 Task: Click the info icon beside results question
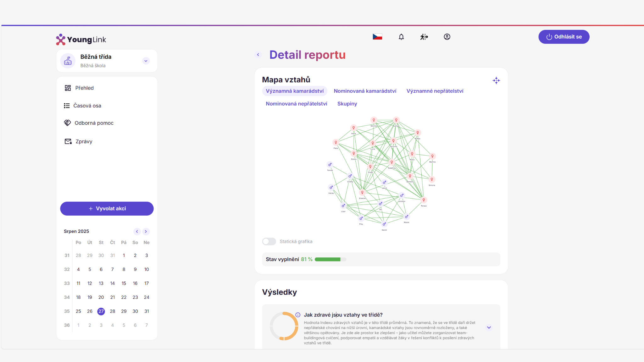[x=298, y=315]
